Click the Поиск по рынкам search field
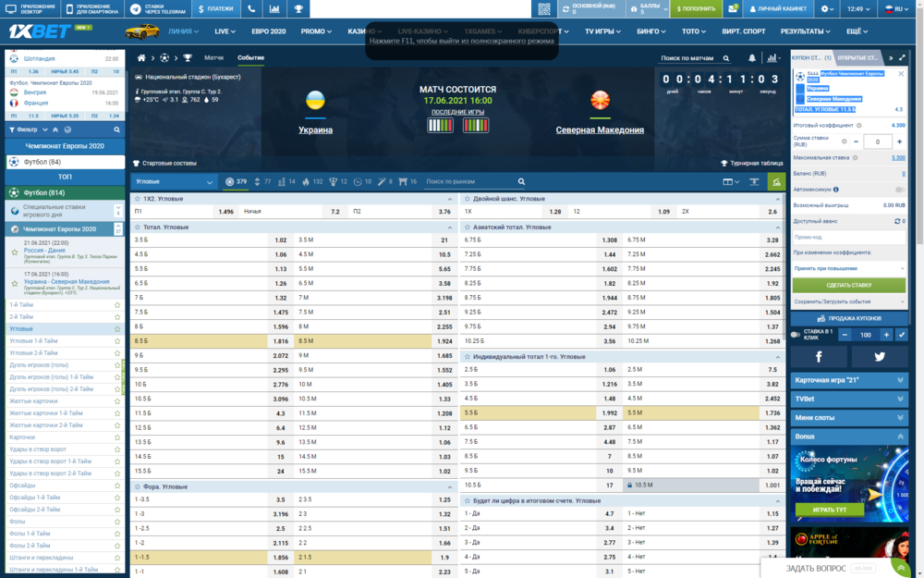The image size is (924, 578). coord(469,181)
